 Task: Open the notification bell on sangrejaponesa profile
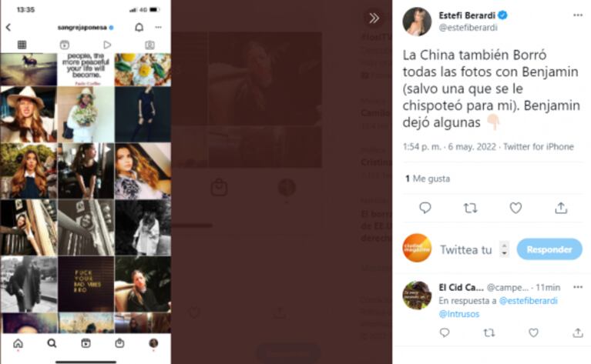point(139,28)
